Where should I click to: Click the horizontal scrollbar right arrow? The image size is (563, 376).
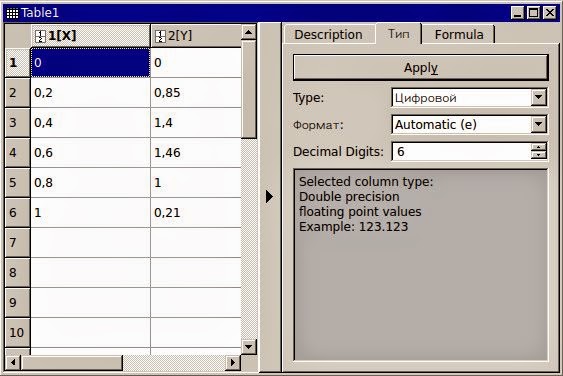click(x=233, y=362)
